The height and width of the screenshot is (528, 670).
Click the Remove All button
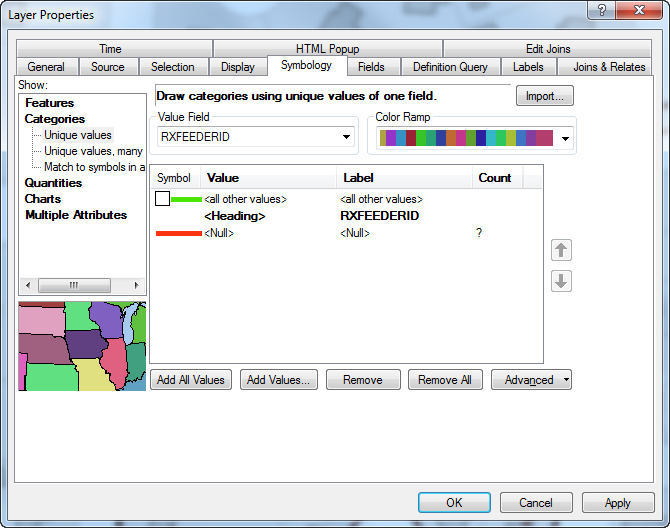(x=445, y=380)
